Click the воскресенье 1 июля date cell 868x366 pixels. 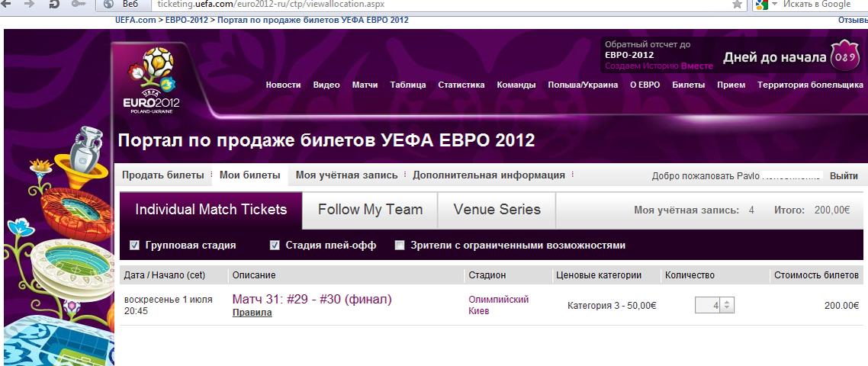[168, 305]
